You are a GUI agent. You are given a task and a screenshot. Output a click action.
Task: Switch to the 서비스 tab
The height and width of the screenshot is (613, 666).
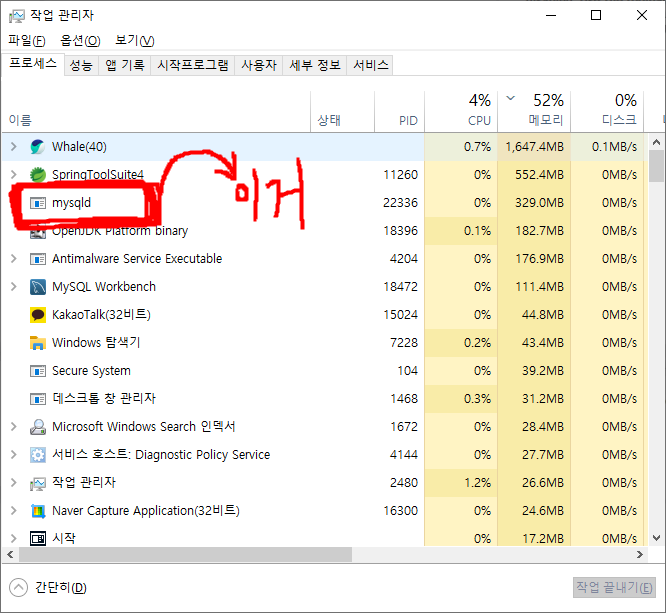point(370,65)
